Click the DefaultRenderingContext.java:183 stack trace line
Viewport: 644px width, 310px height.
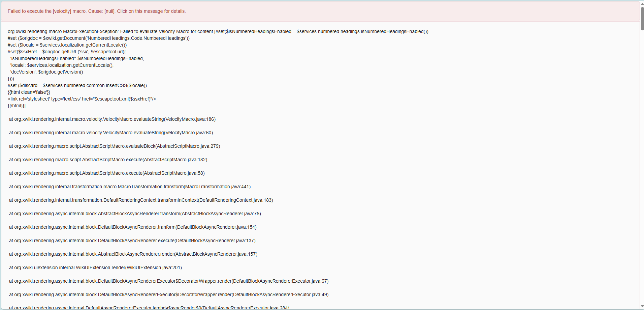pyautogui.click(x=141, y=200)
